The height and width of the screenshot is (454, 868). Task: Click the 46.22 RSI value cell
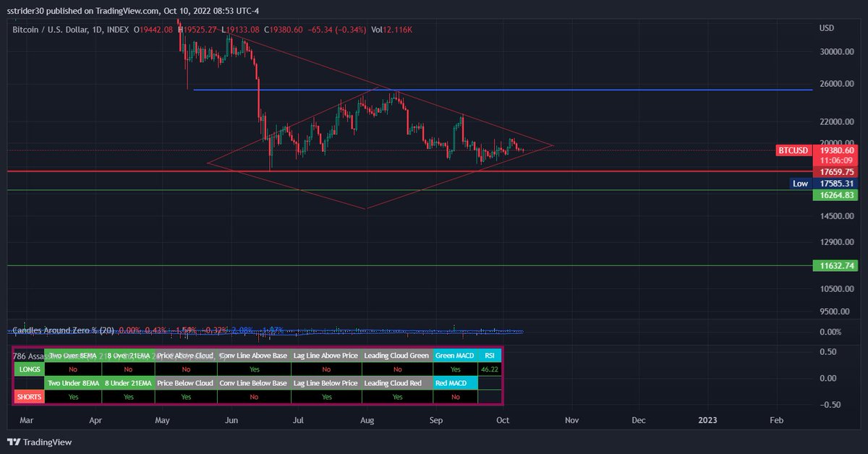pos(489,369)
